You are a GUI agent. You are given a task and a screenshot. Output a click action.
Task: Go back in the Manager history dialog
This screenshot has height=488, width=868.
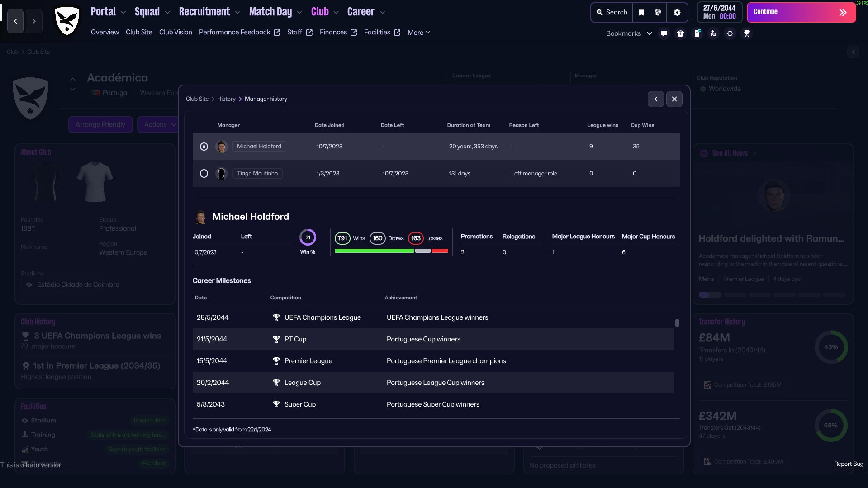point(656,99)
